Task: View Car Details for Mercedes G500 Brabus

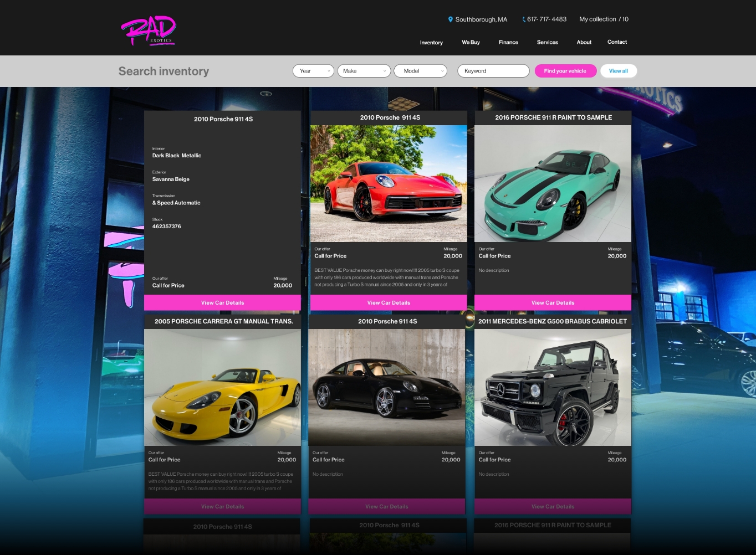Action: point(553,507)
